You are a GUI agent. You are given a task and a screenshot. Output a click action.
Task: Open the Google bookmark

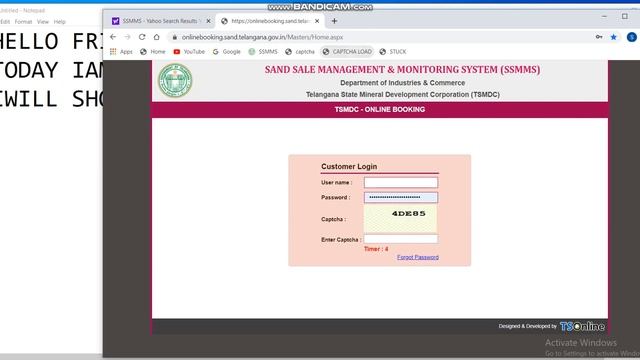coord(227,52)
